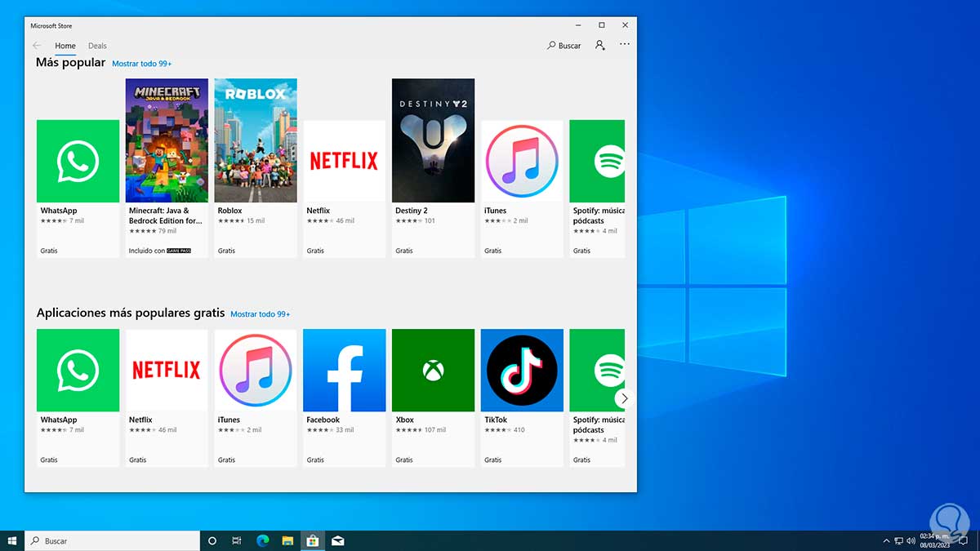The image size is (980, 551).
Task: Click the Destiny 2 title text
Action: [412, 211]
